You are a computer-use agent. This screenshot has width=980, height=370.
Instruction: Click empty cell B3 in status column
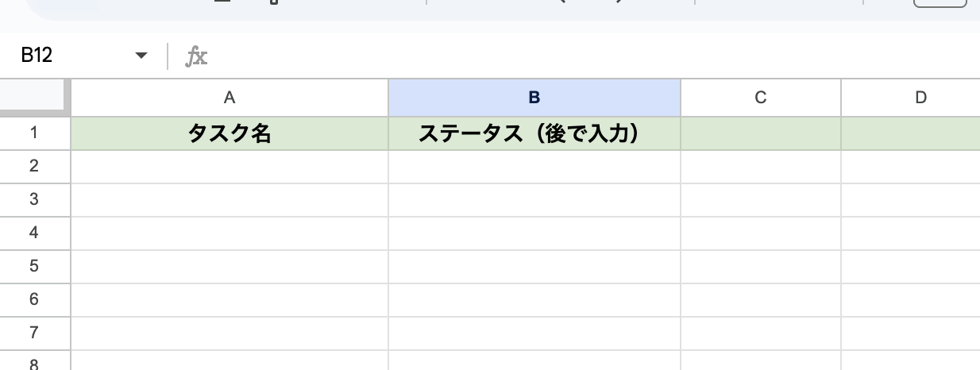pos(534,200)
